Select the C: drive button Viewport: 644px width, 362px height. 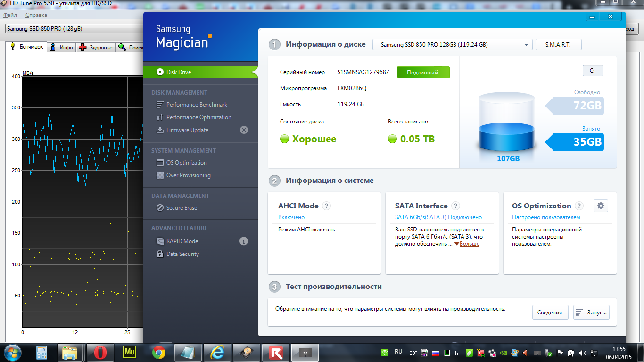593,70
